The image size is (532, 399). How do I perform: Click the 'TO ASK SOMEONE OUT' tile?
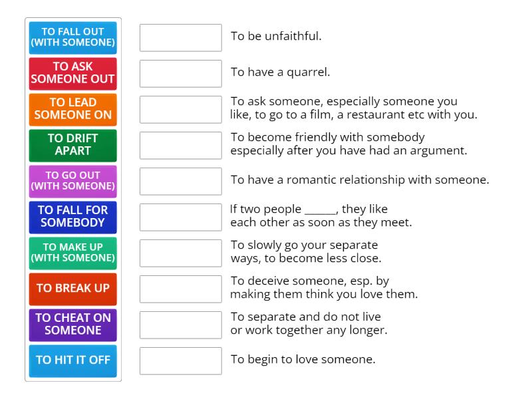click(72, 73)
